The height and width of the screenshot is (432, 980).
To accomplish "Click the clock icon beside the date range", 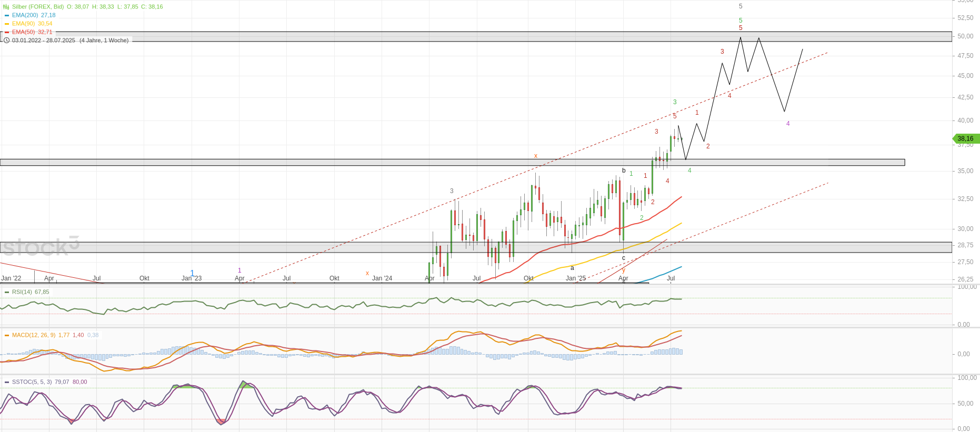I will click(7, 41).
